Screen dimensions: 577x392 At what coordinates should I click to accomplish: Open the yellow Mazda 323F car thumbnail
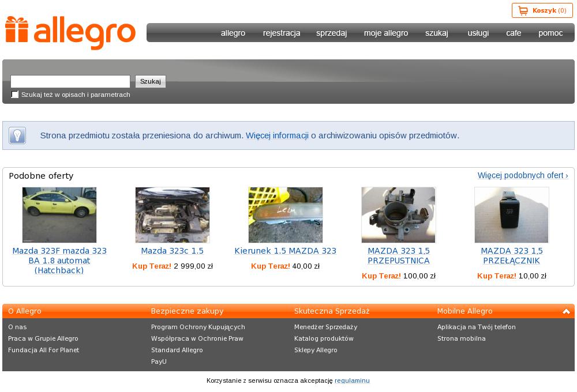pyautogui.click(x=59, y=215)
